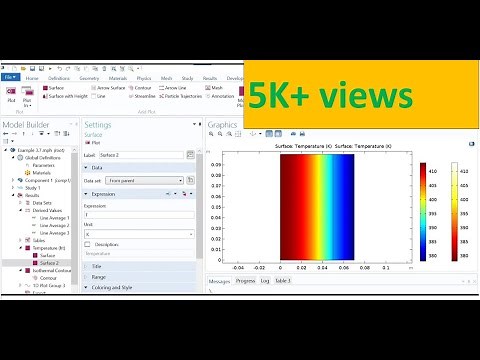Collapse the Results tree node
This screenshot has width=480, height=360.
click(13, 195)
